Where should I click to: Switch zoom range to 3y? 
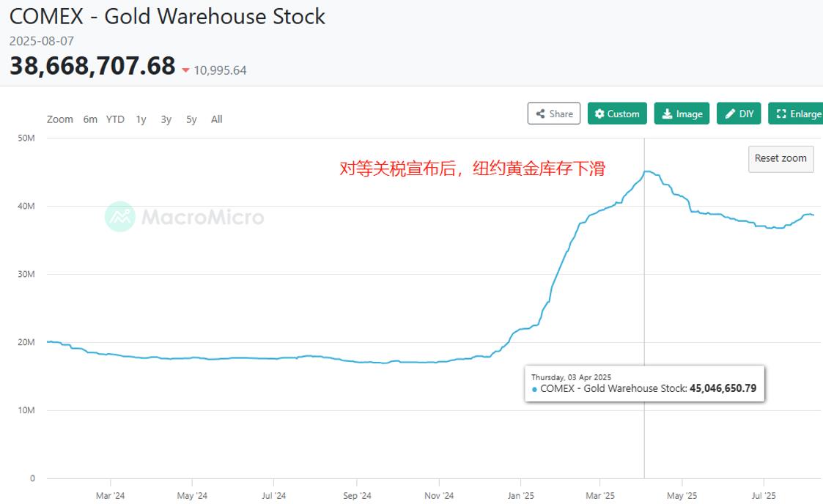(166, 119)
